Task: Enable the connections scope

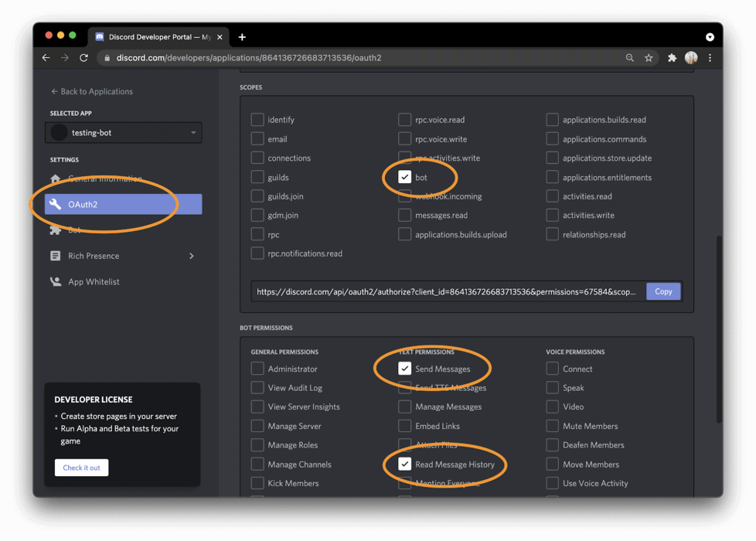Action: click(257, 158)
